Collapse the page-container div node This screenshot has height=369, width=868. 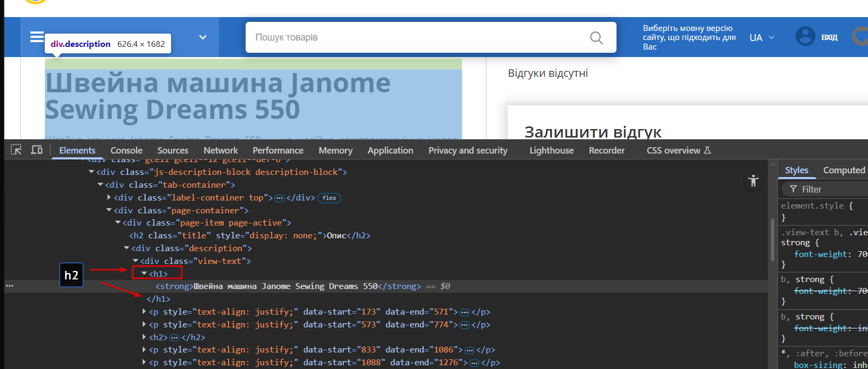pos(109,210)
